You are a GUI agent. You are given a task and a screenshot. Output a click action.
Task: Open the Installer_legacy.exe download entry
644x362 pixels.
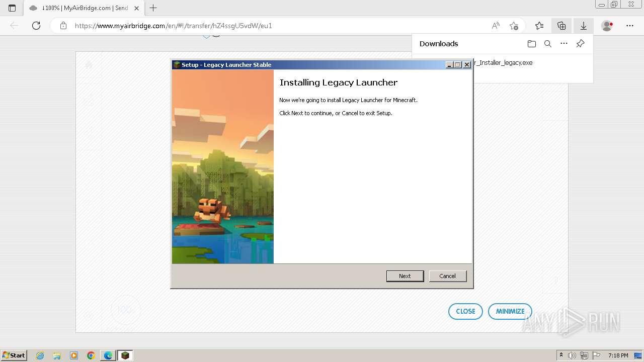503,63
